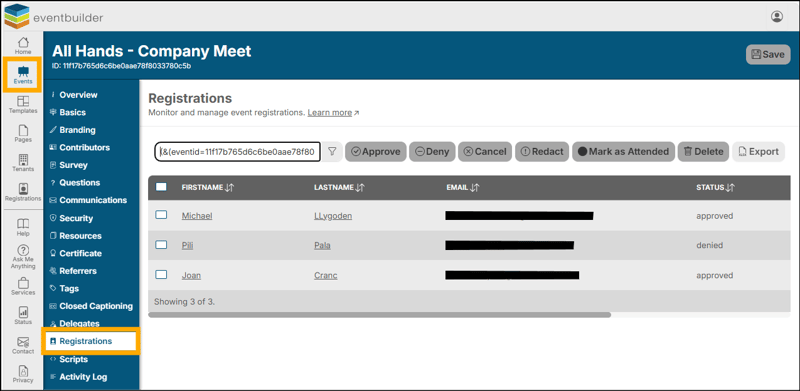Open the Templates icon

click(23, 104)
